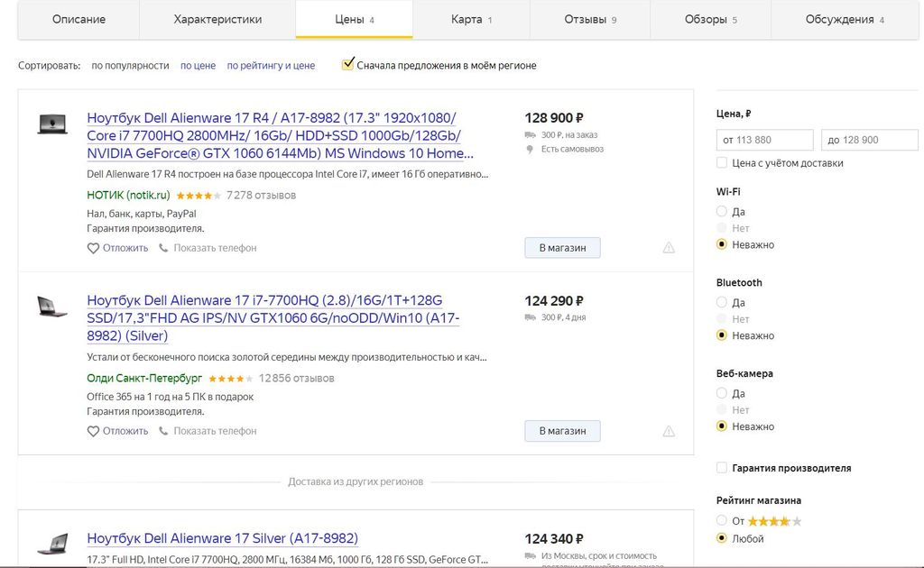Select Да under Wi-Fi

pyautogui.click(x=722, y=211)
